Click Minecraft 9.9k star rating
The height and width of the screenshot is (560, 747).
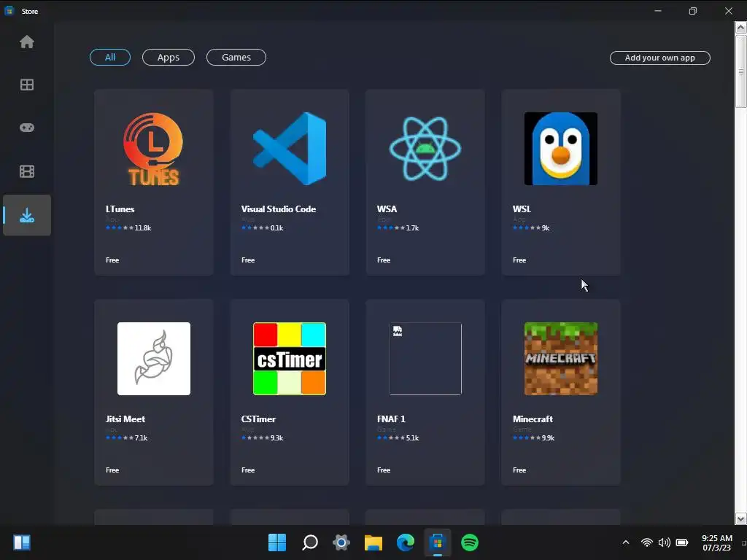click(533, 438)
